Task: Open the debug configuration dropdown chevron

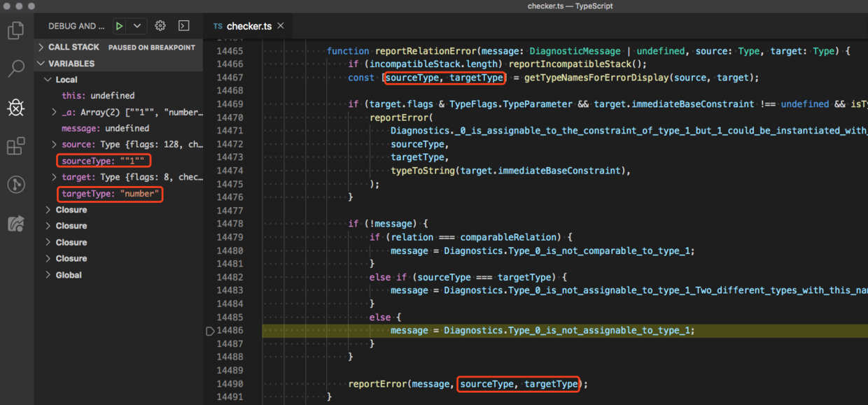Action: click(x=136, y=25)
